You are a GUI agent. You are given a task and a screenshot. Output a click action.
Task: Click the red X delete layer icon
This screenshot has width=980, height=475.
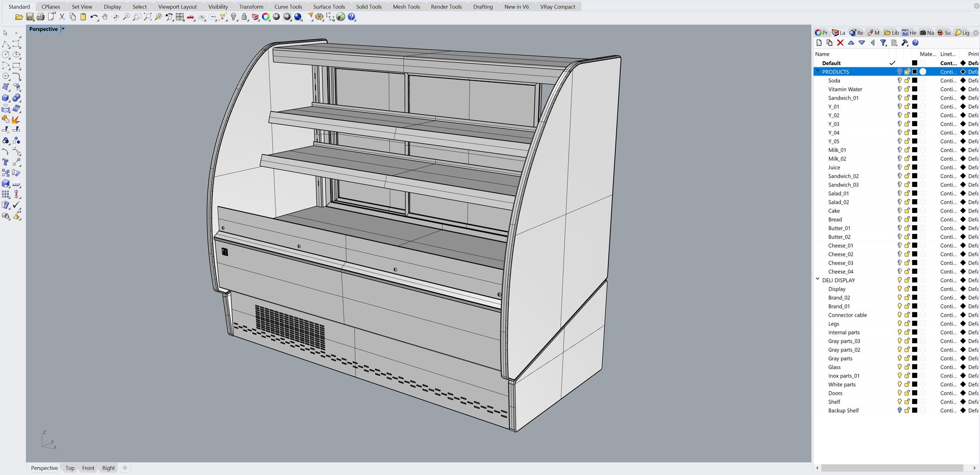point(840,43)
